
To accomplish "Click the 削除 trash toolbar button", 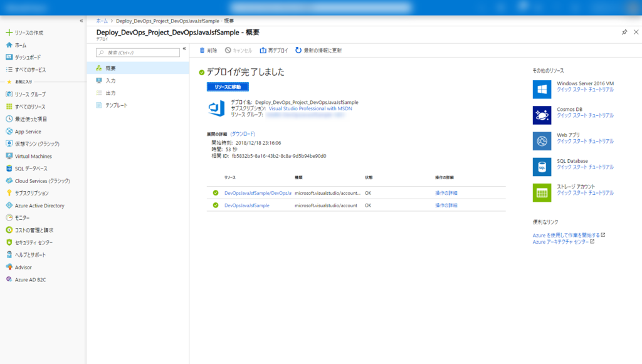I will (x=208, y=50).
